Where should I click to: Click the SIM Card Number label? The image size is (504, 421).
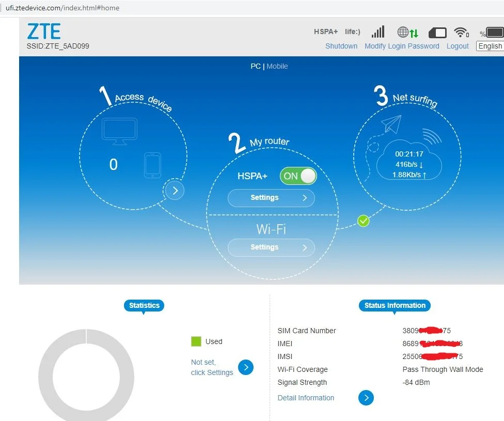[307, 331]
